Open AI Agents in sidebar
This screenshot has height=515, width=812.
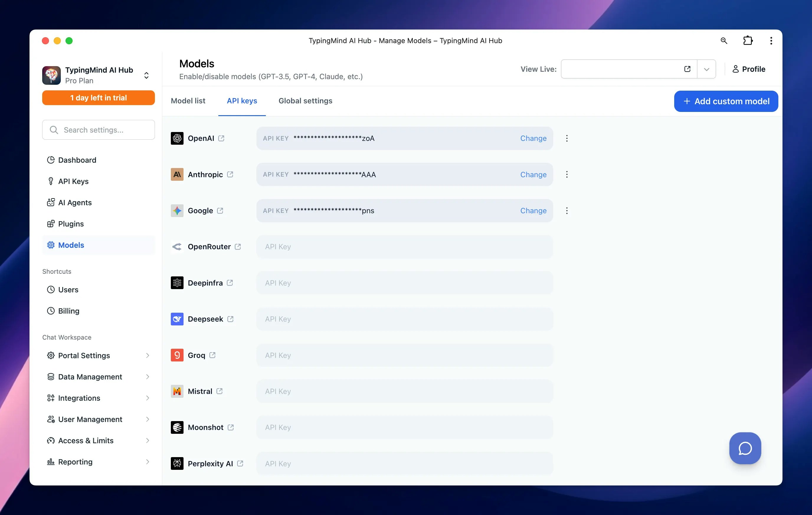99,203
